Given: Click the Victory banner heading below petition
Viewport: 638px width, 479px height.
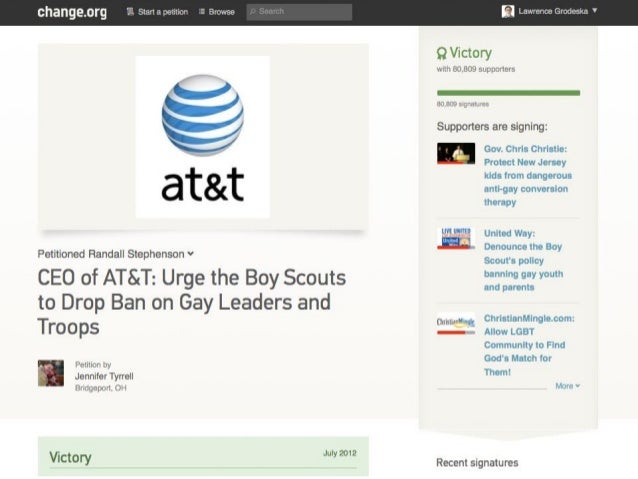Looking at the screenshot, I should 70,457.
